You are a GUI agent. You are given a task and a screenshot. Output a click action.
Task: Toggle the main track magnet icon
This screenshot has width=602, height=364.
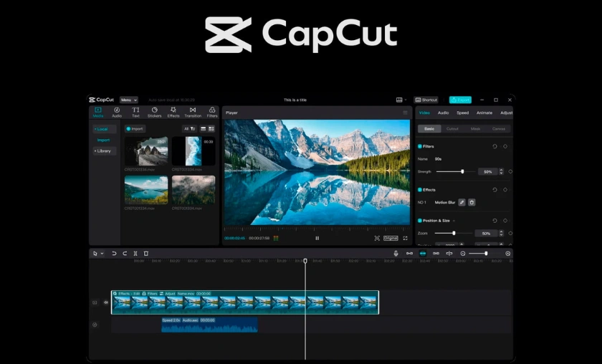409,254
